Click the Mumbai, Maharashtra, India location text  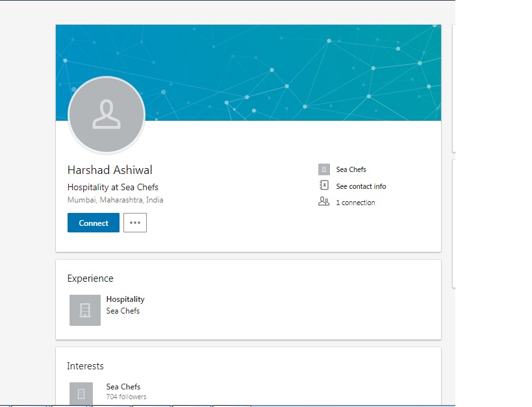(115, 200)
